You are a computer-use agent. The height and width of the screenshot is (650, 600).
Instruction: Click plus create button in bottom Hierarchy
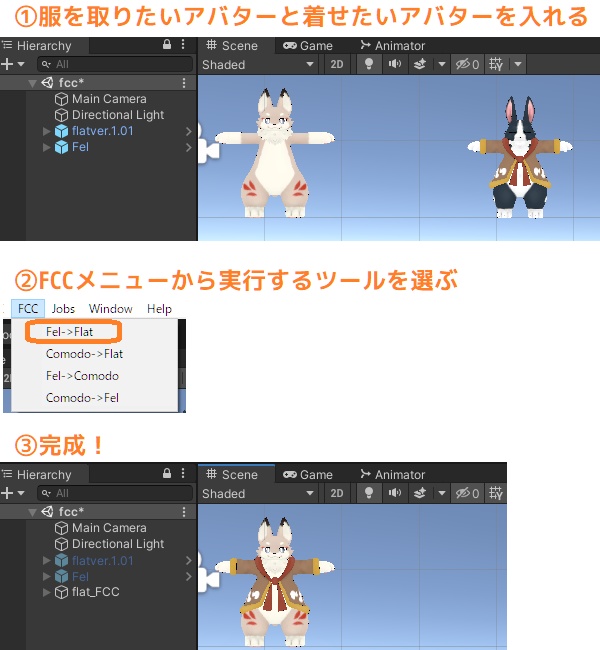7,493
